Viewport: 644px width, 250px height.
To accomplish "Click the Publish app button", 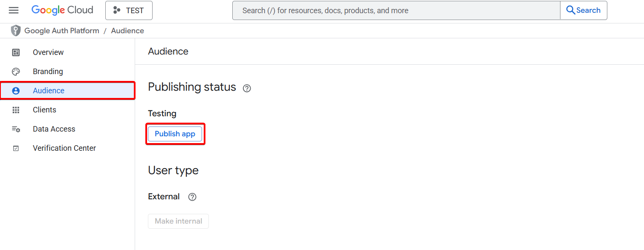I will (x=175, y=134).
